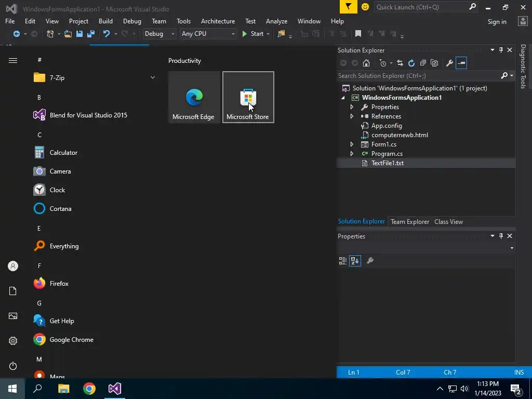The image size is (532, 399).
Task: Open the Microsoft Edge tile
Action: 194,97
